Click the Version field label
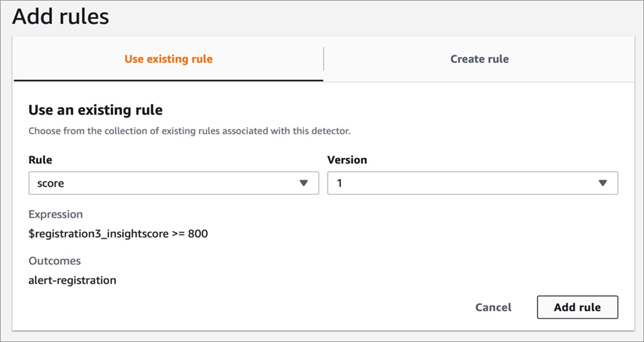The width and height of the screenshot is (644, 342). tap(347, 160)
